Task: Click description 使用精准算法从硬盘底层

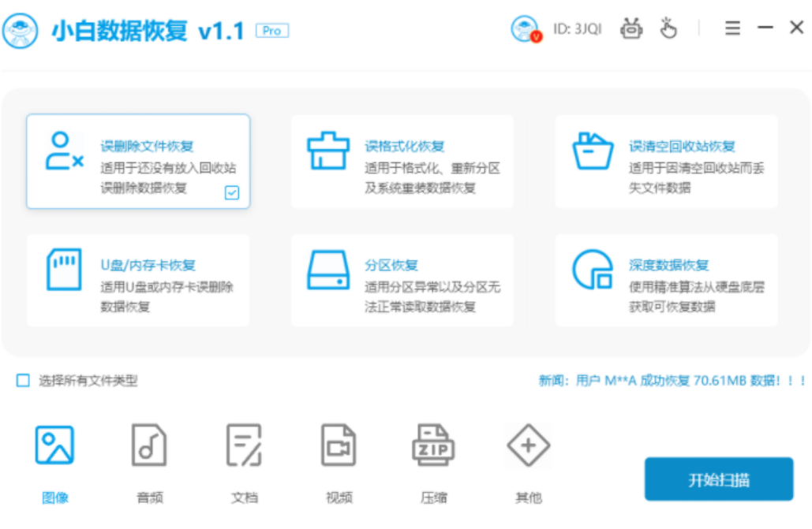Action: point(697,287)
